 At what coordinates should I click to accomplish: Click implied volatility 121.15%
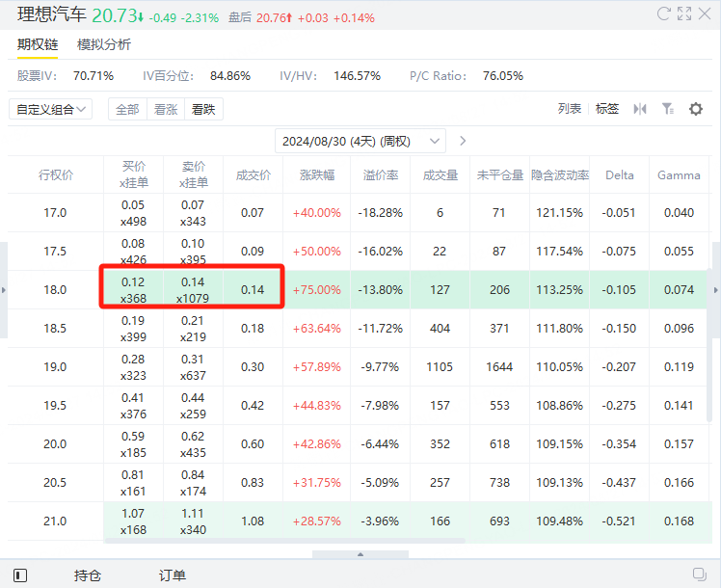pyautogui.click(x=560, y=213)
